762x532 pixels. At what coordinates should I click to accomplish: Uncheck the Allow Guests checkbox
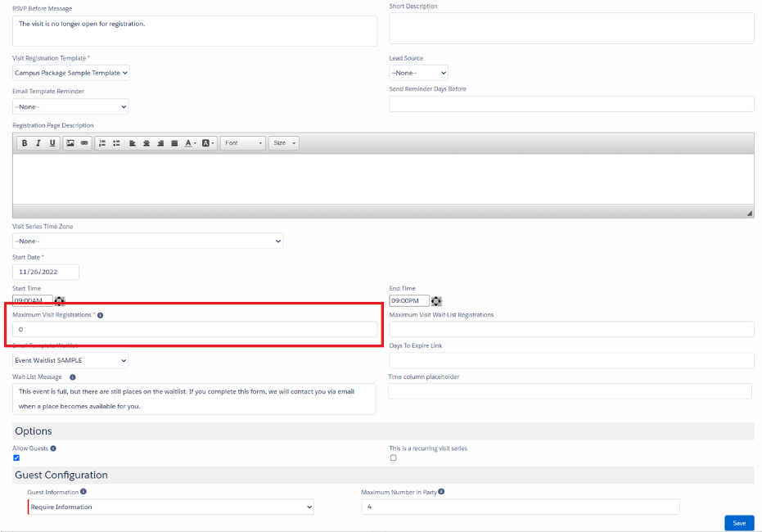16,458
